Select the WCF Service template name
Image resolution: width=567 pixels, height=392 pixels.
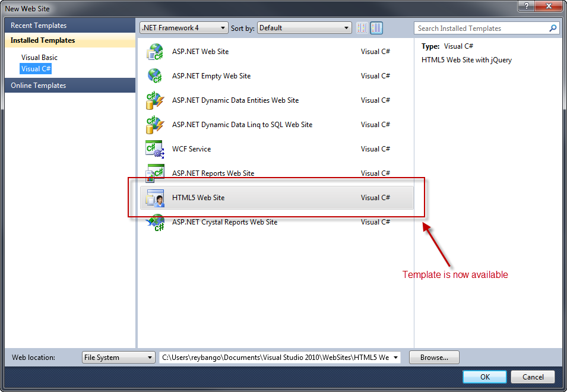click(191, 149)
